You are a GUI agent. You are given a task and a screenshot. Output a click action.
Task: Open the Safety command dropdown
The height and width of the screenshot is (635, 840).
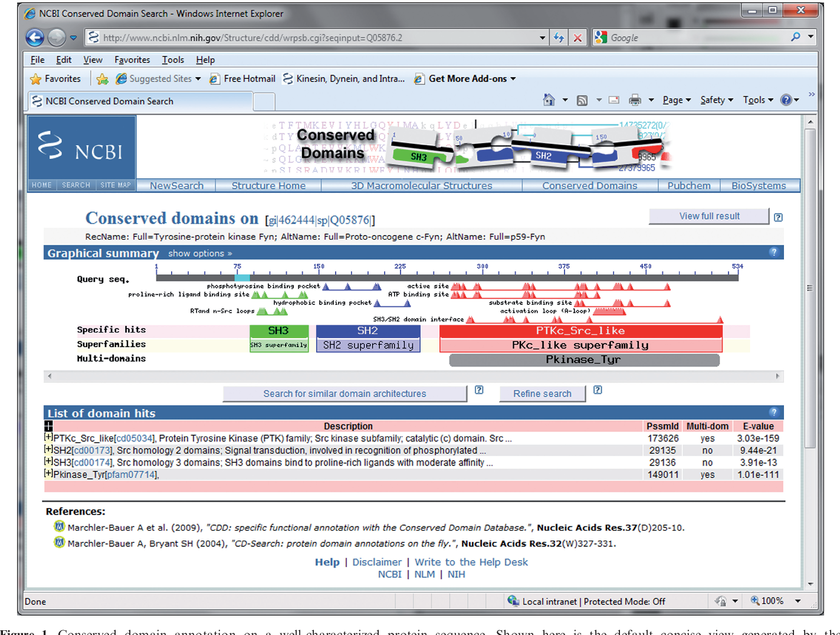coord(717,100)
